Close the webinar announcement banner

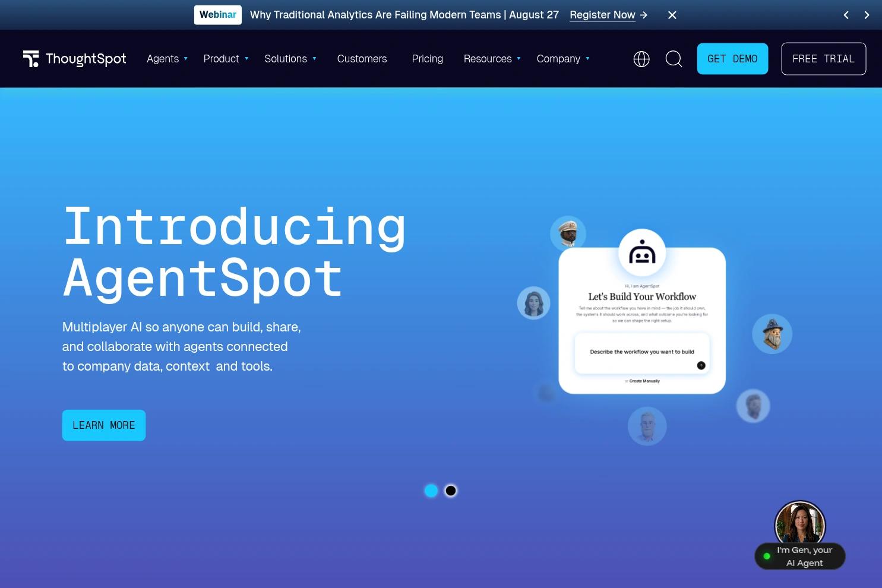point(672,15)
